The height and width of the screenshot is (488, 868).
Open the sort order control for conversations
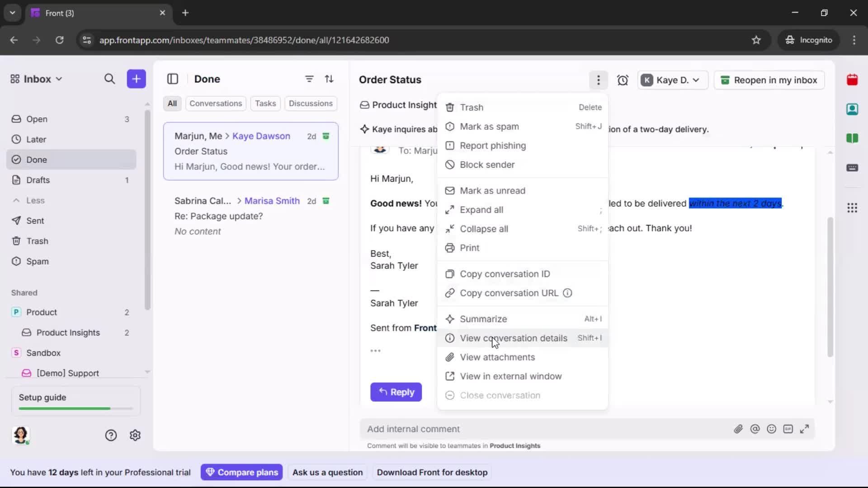click(330, 79)
